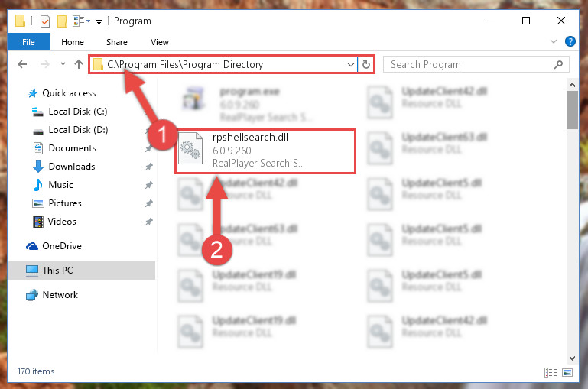588x389 pixels.
Task: Select the rpshellsearch.dll file
Action: tap(265, 151)
